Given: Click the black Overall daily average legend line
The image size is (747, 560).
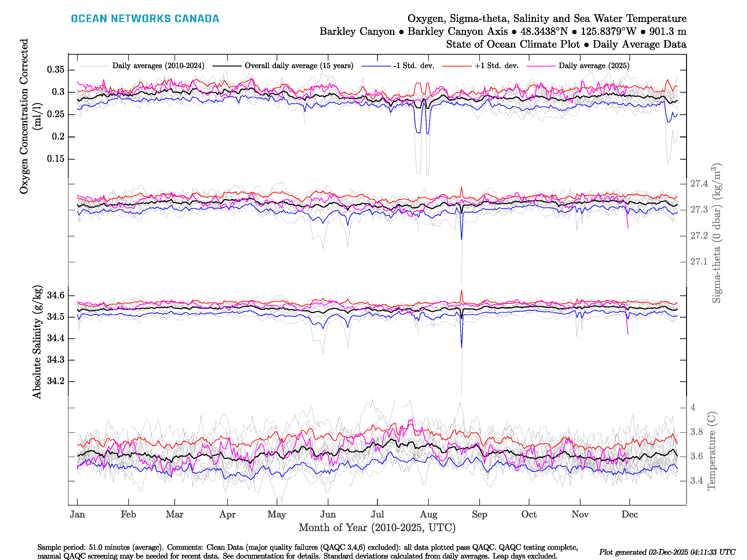Looking at the screenshot, I should [x=227, y=66].
